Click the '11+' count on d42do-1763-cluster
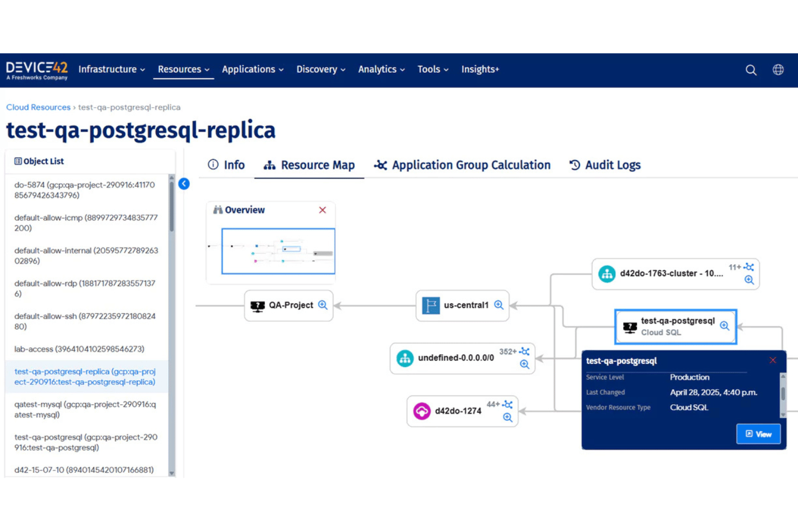The image size is (798, 532). (x=735, y=267)
